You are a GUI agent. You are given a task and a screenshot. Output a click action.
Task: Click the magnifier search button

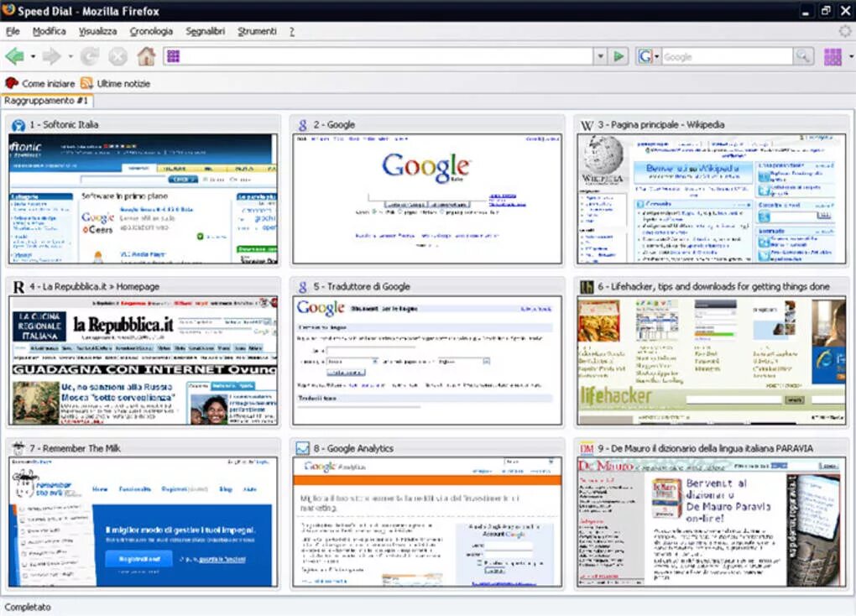tap(803, 55)
